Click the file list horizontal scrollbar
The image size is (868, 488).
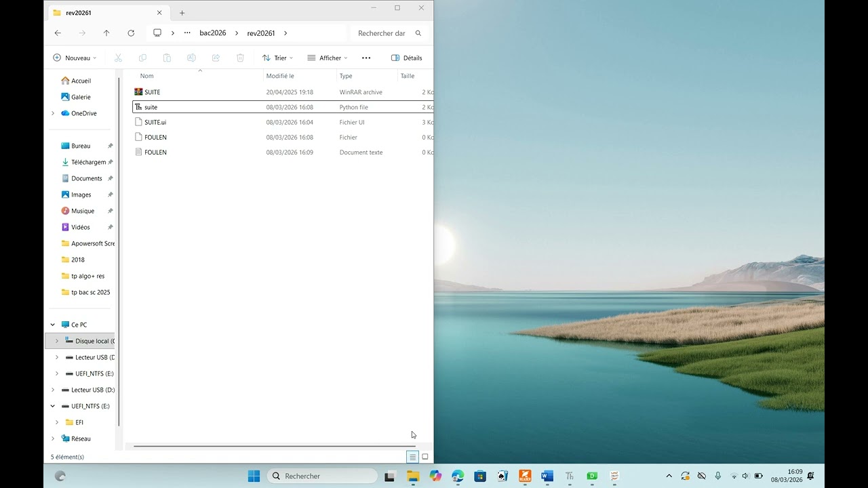[275, 446]
